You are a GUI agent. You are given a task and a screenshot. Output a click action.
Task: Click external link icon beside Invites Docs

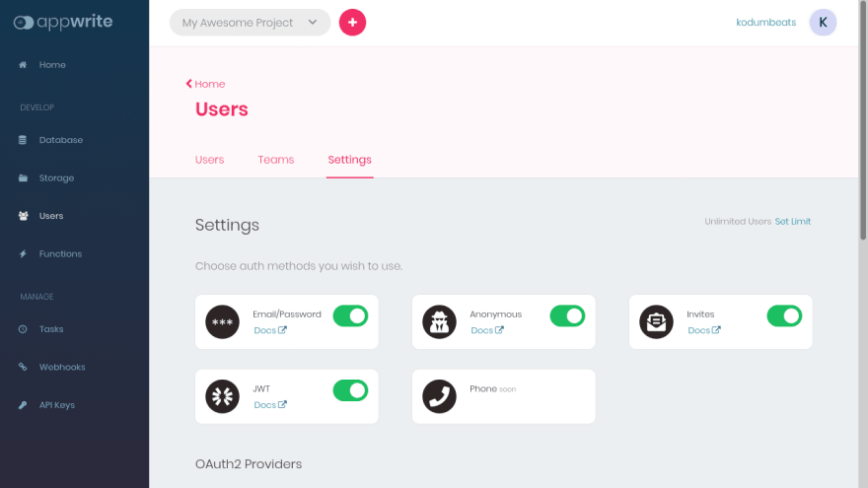716,329
